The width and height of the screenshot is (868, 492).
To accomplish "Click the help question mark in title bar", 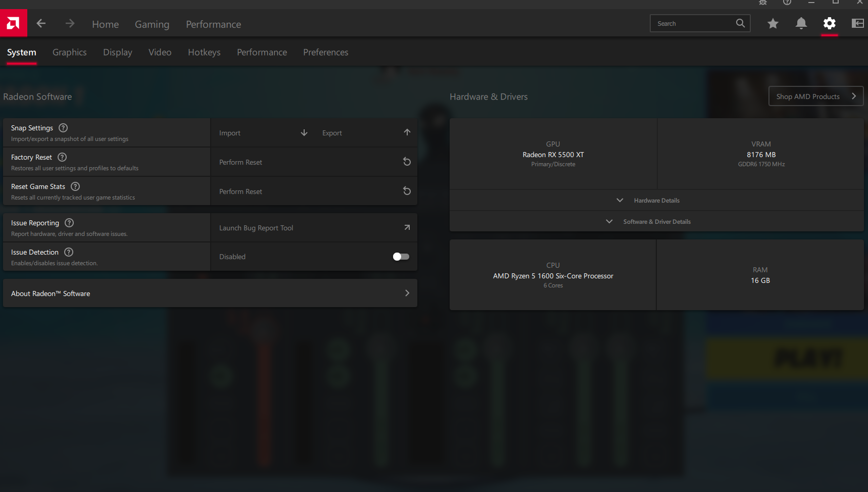I will [x=787, y=2].
